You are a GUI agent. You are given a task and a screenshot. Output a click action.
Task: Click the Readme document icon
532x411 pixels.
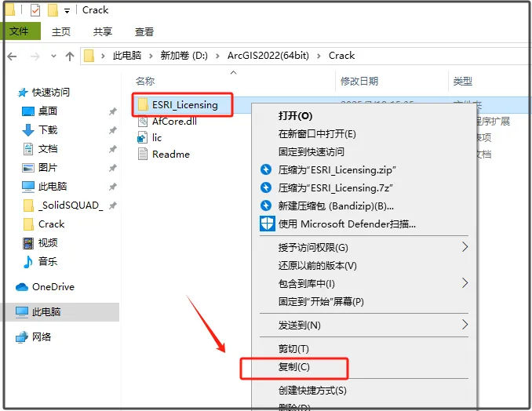(x=143, y=155)
